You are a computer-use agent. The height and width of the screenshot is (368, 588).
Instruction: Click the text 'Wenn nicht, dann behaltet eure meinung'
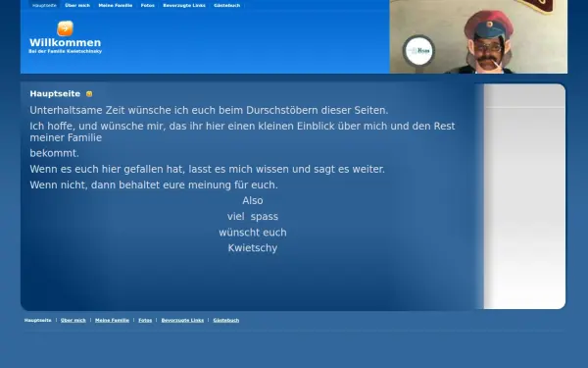click(154, 185)
